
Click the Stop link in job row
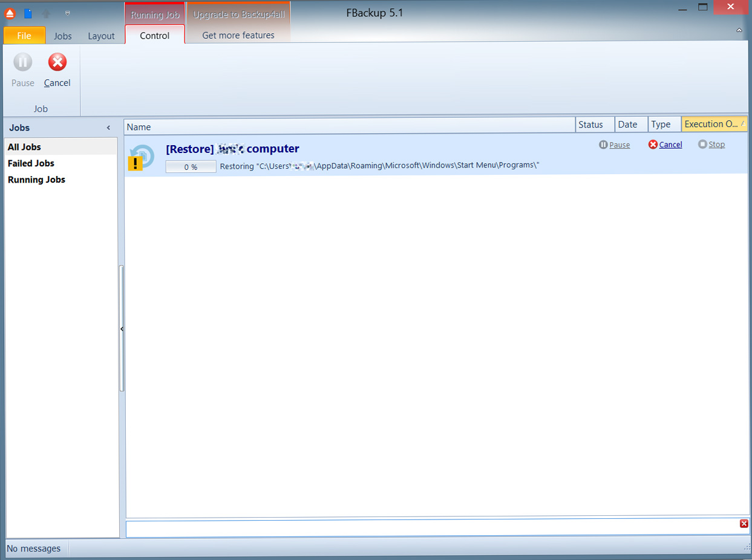[711, 145]
